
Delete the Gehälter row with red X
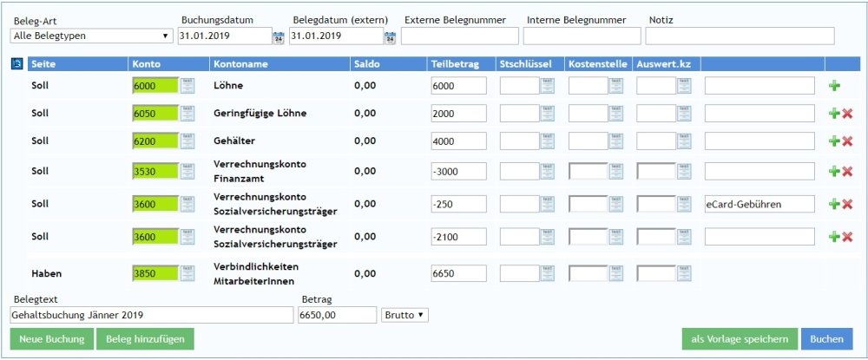point(847,141)
